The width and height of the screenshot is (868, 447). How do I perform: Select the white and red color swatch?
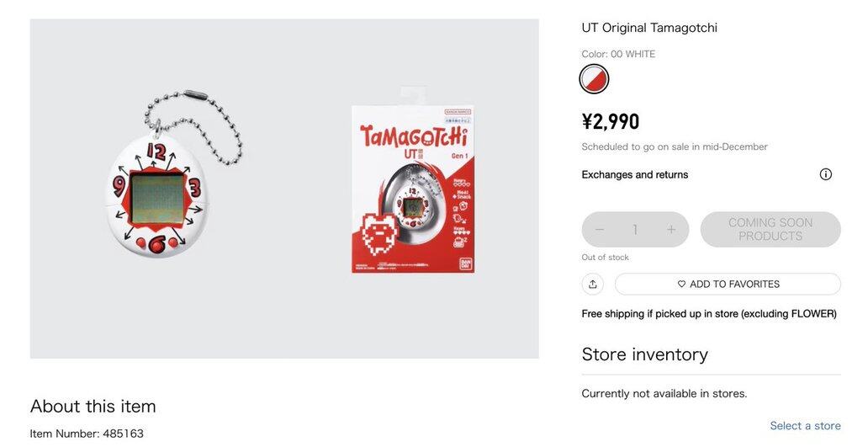click(594, 79)
